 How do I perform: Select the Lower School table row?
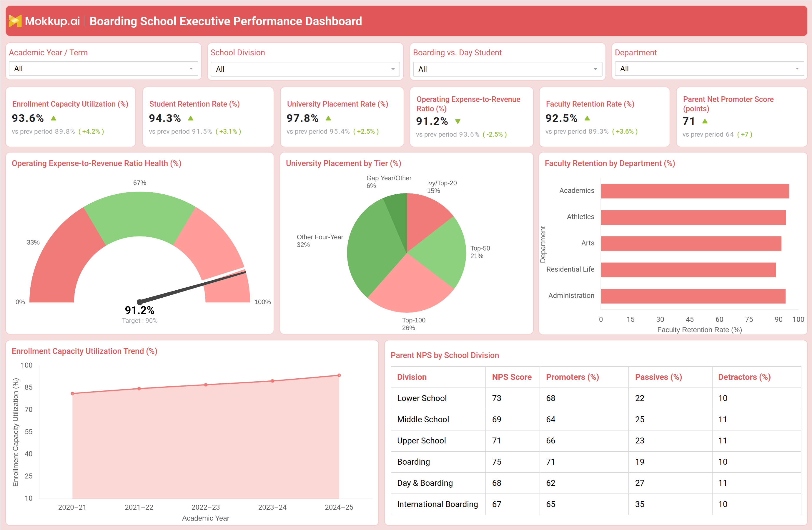pyautogui.click(x=596, y=398)
